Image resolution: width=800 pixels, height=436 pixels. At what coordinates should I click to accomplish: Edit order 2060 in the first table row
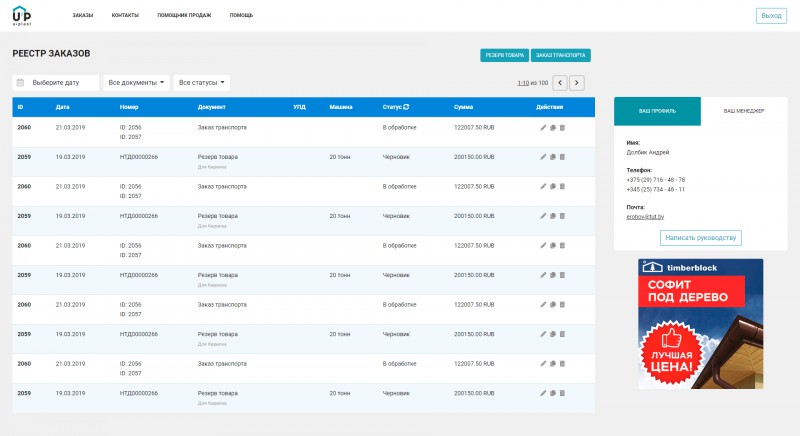tap(543, 127)
